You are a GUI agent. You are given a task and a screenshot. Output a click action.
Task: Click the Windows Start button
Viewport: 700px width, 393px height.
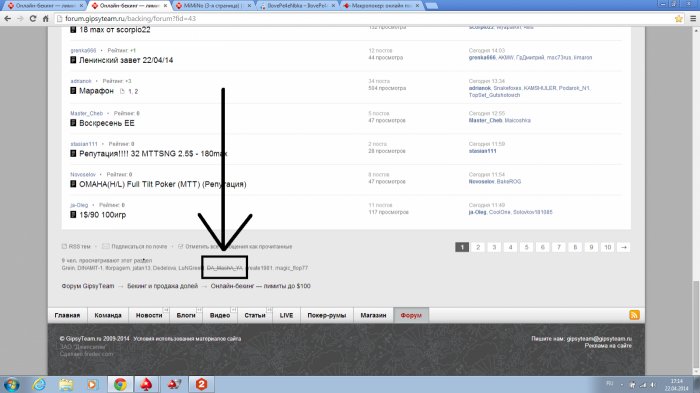point(11,384)
